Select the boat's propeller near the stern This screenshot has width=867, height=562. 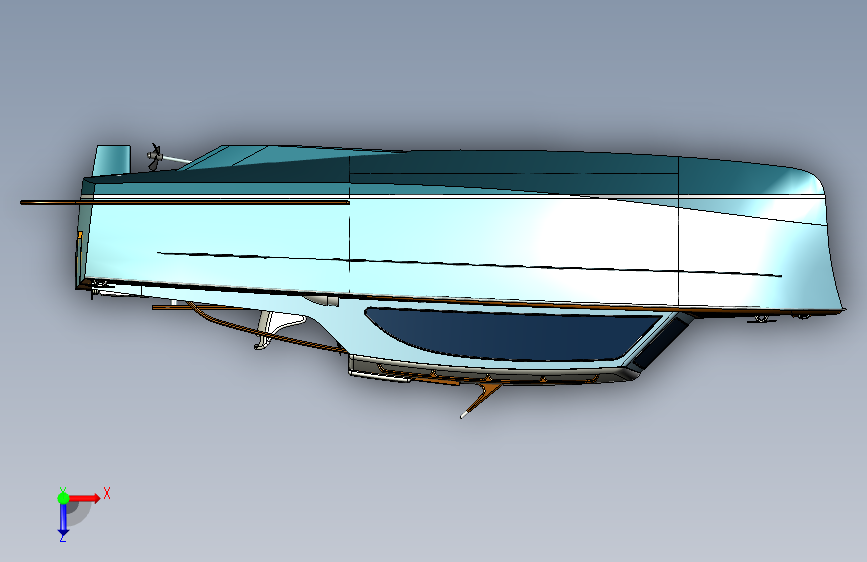pos(155,157)
